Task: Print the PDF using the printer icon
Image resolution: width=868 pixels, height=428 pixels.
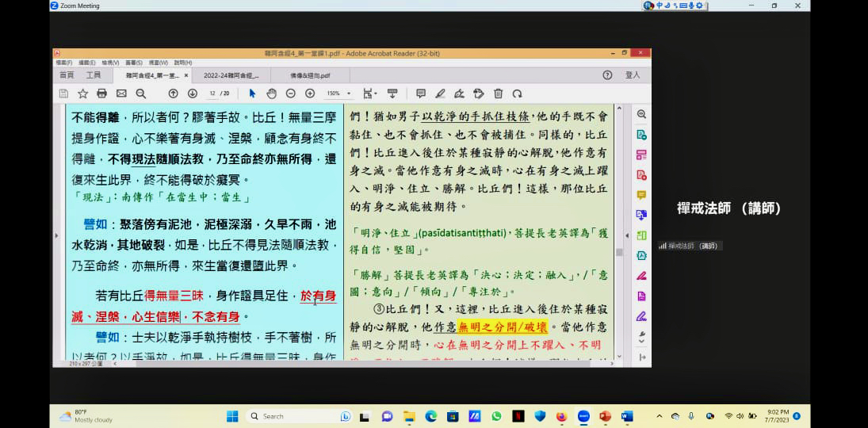Action: 101,94
